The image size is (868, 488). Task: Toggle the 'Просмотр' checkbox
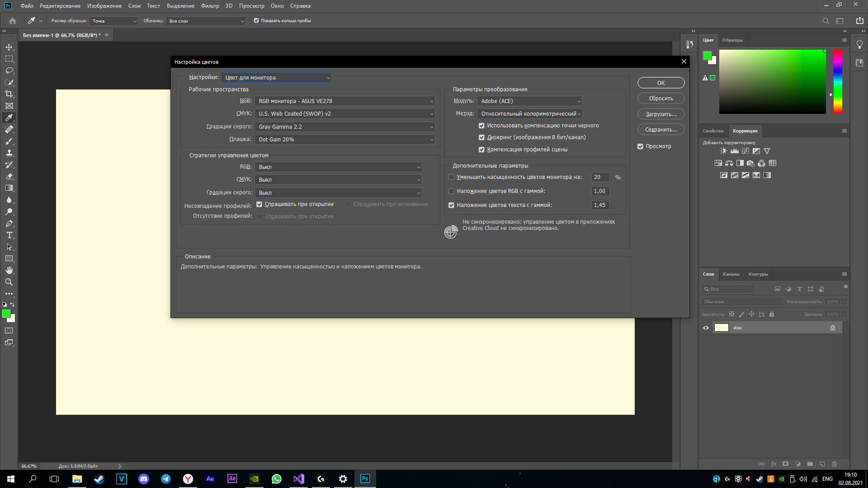[x=640, y=146]
